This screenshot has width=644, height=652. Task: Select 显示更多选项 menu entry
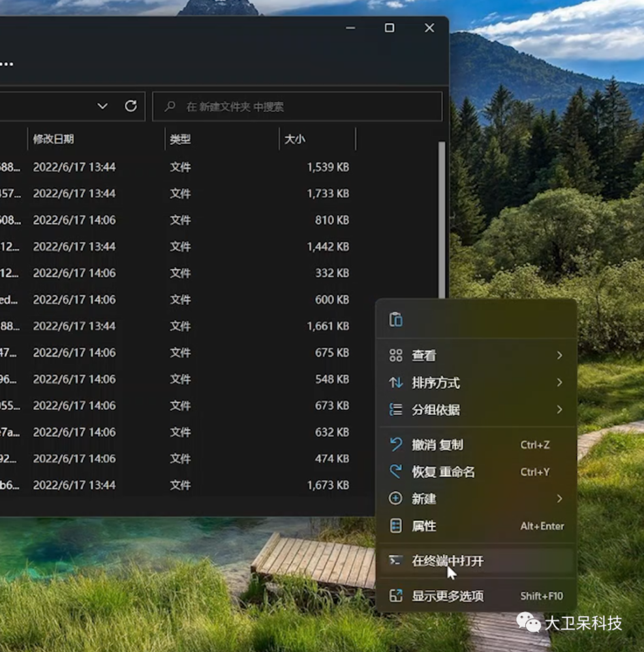[x=448, y=595]
